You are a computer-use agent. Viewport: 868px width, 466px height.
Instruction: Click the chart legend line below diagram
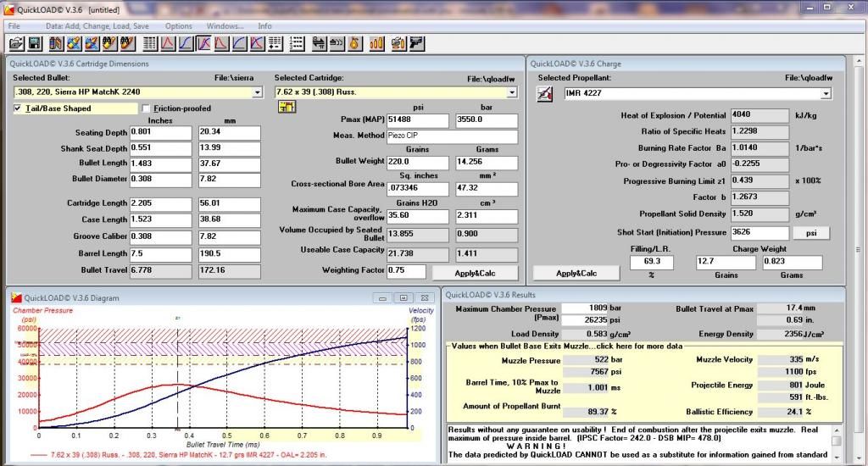[178, 455]
